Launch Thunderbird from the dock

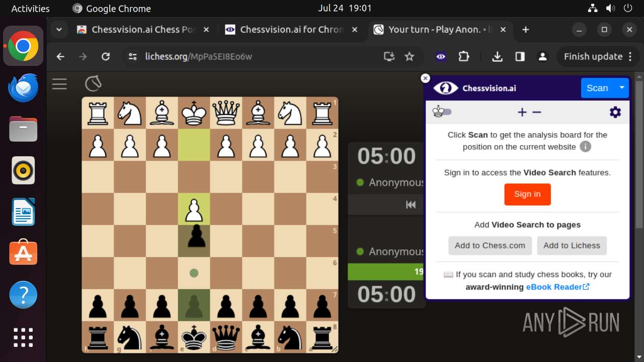(x=23, y=88)
